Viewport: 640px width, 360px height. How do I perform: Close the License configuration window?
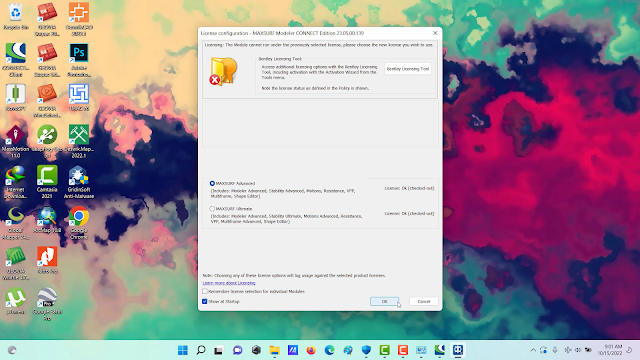(435, 33)
